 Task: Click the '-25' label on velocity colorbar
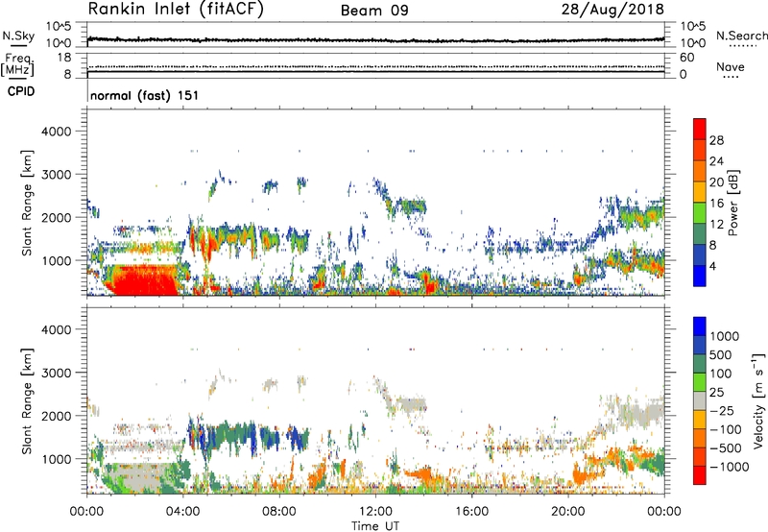(x=720, y=411)
